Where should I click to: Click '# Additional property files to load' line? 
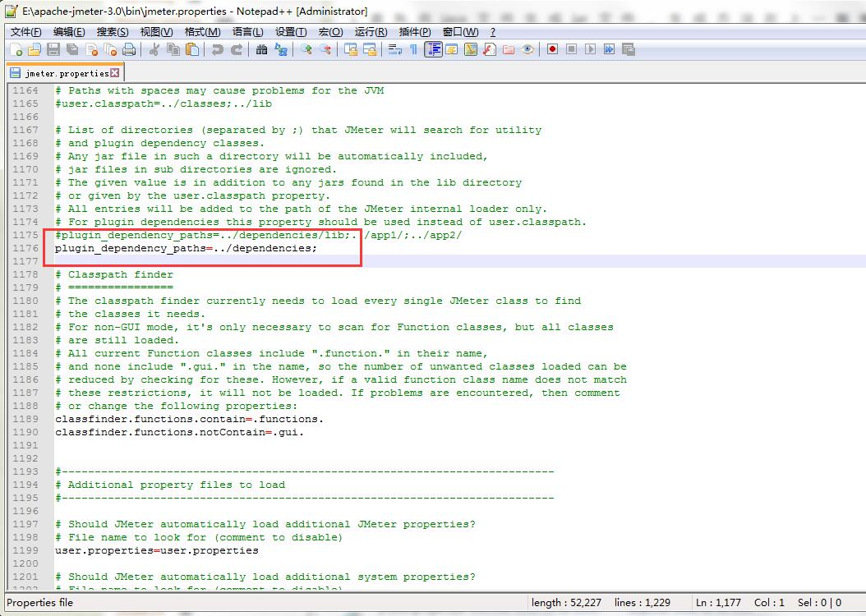point(170,485)
